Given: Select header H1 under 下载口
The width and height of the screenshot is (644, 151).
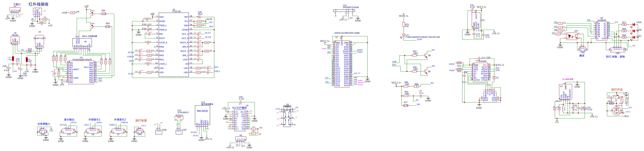Looking at the screenshot, I should point(15,10).
